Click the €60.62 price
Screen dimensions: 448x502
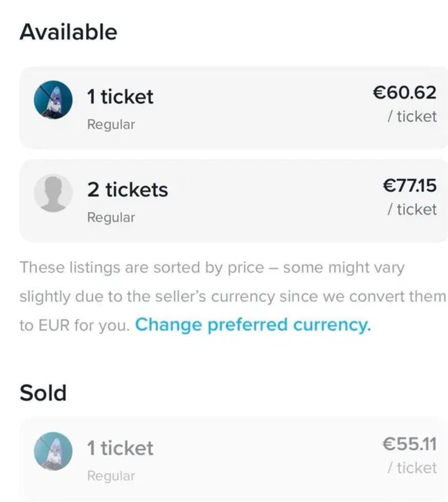click(x=404, y=93)
